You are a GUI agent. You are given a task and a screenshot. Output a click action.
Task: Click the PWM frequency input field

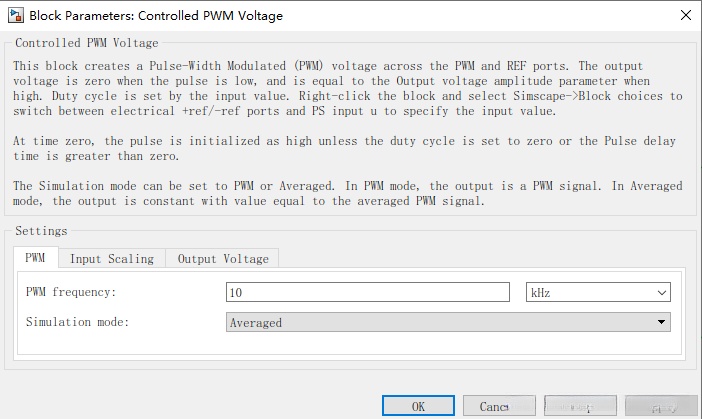(x=368, y=292)
